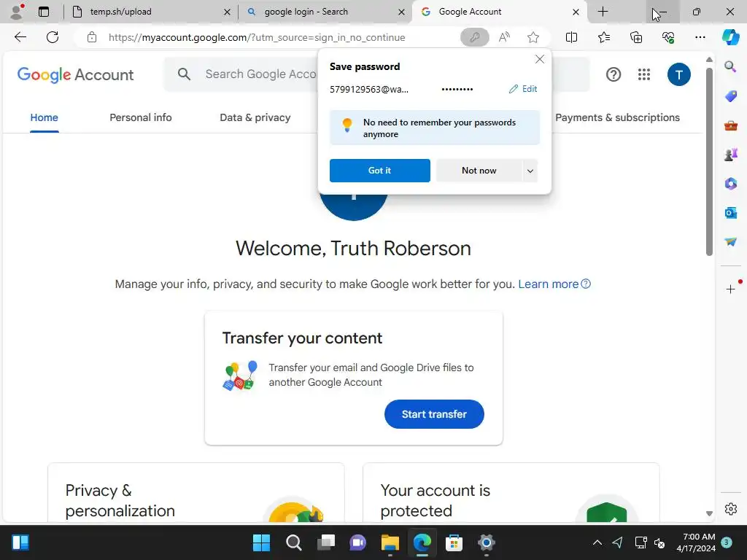Open Copilot in sidebar
This screenshot has width=747, height=560.
pyautogui.click(x=730, y=37)
